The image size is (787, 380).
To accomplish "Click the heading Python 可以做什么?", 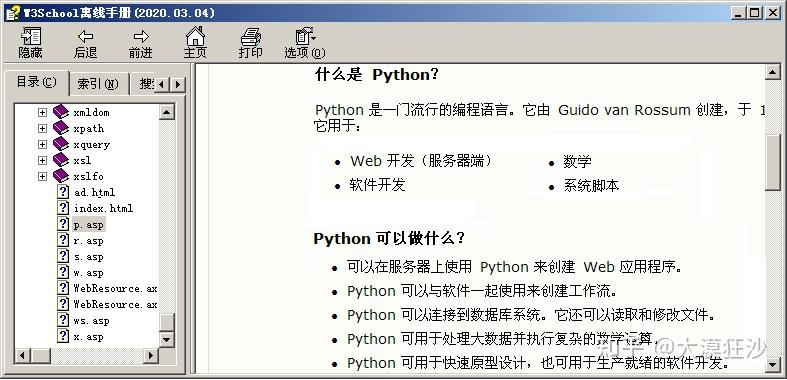I will (389, 238).
